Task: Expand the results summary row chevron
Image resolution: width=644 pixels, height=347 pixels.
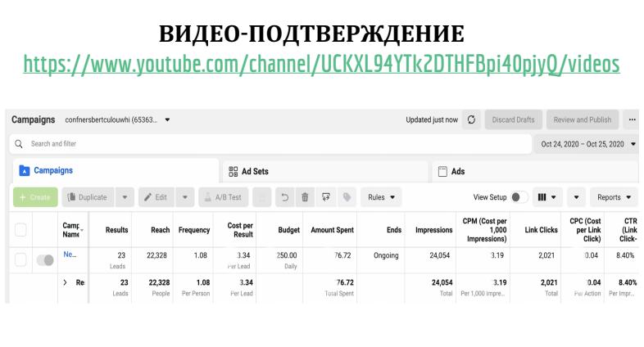Action: click(x=65, y=282)
